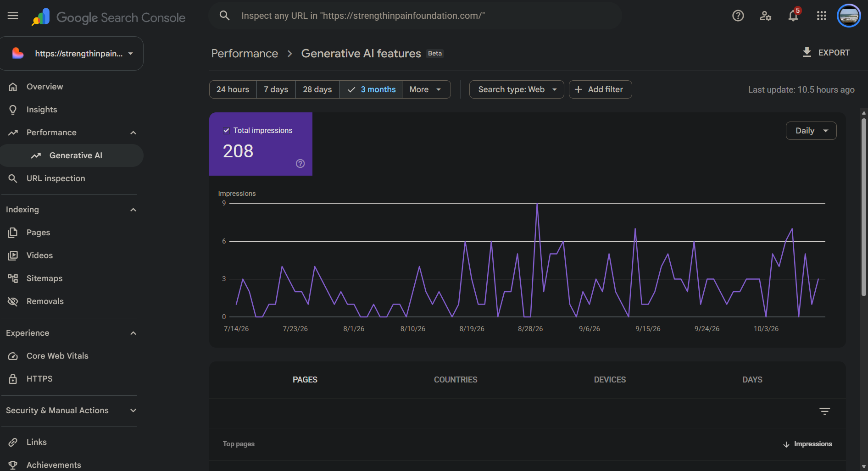Open the More date ranges dropdown

click(x=426, y=89)
